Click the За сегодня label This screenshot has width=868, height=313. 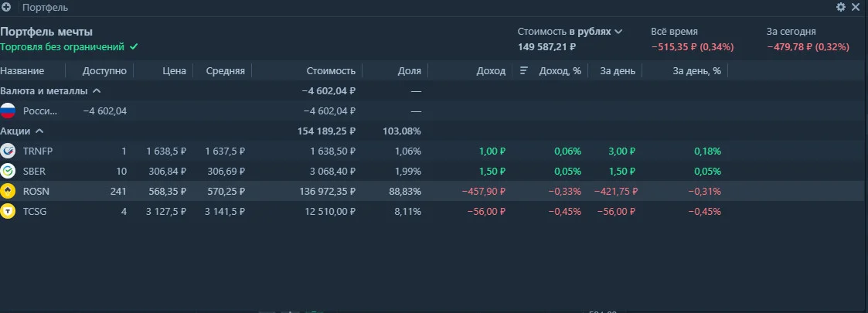tap(791, 32)
